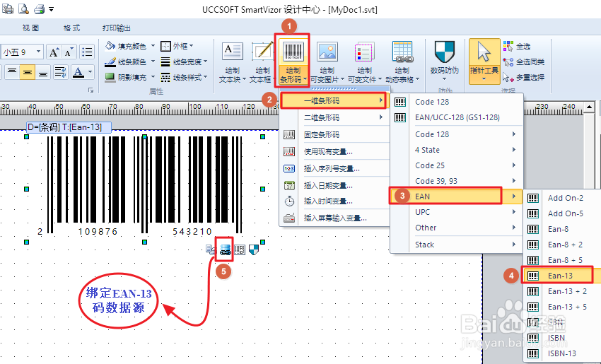Click the draw variable picture (可变图片) icon
Screen dimensions: 601x364
[327, 52]
